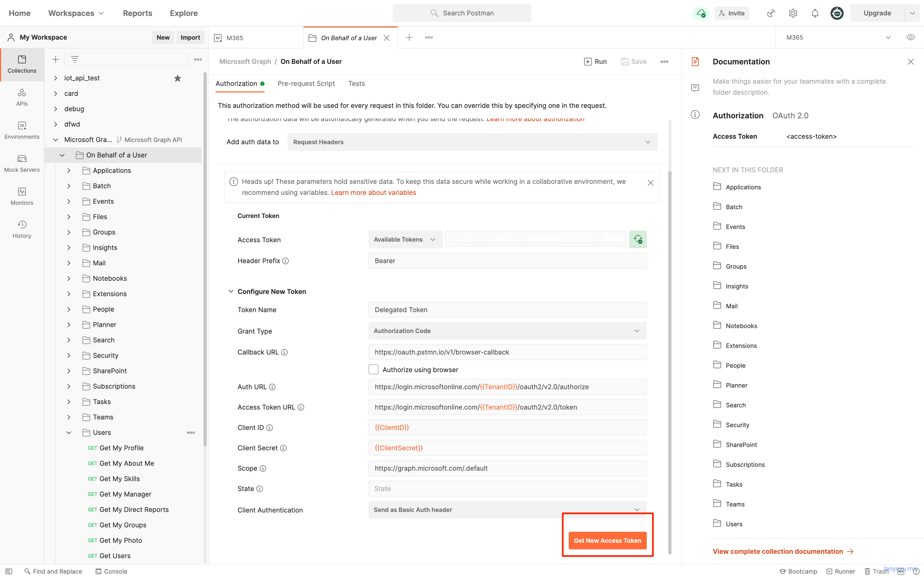Open Learn more about variables link
The height and width of the screenshot is (578, 924).
tap(373, 192)
